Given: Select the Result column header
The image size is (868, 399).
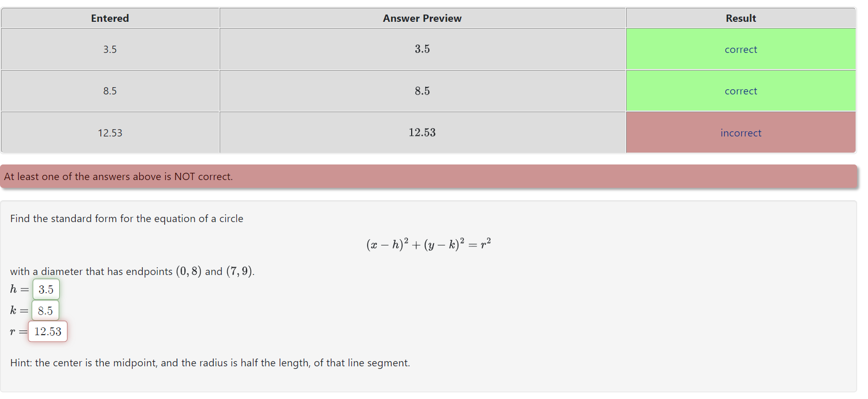Looking at the screenshot, I should (741, 18).
